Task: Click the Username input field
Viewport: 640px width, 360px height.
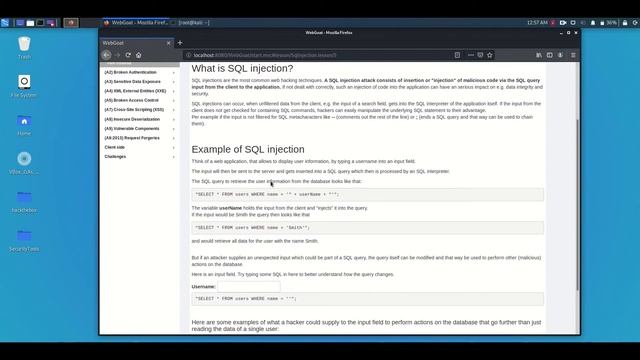Action: 249,287
